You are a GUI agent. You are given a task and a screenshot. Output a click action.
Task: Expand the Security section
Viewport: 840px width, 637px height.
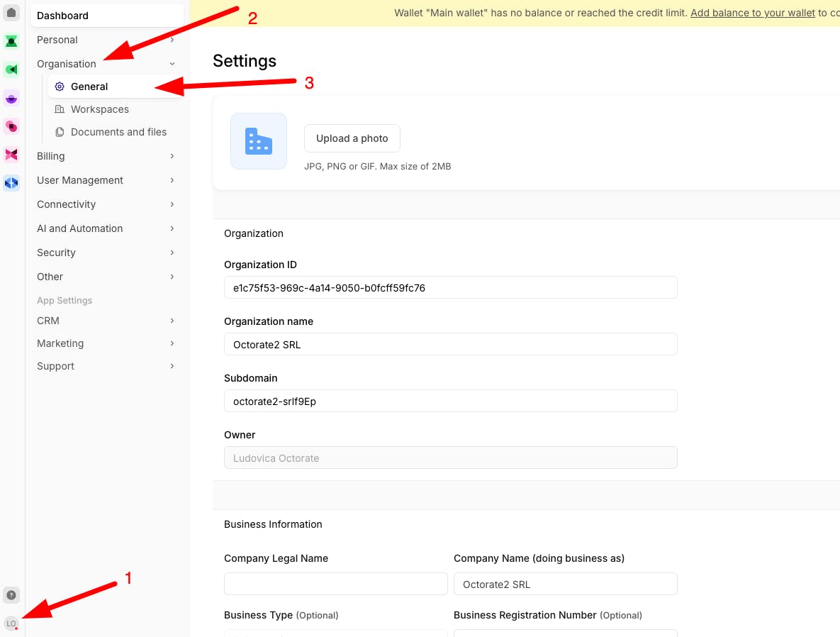tap(106, 253)
